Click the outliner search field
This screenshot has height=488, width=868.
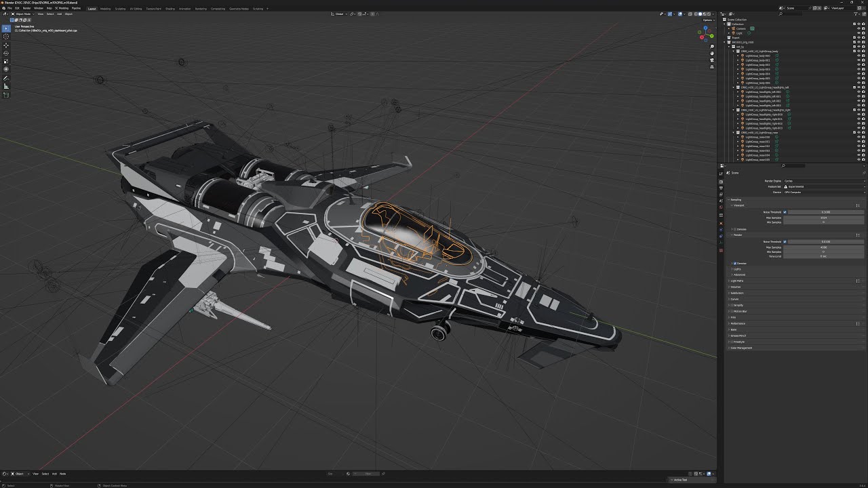[791, 14]
